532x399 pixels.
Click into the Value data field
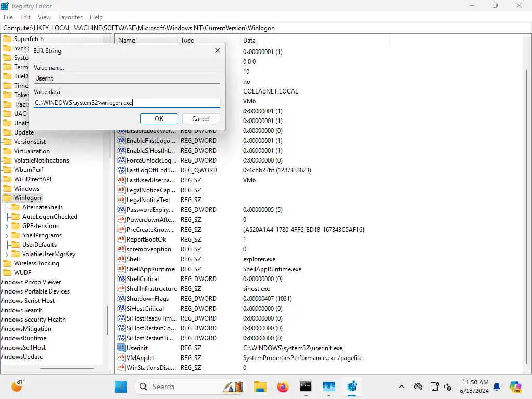point(127,103)
